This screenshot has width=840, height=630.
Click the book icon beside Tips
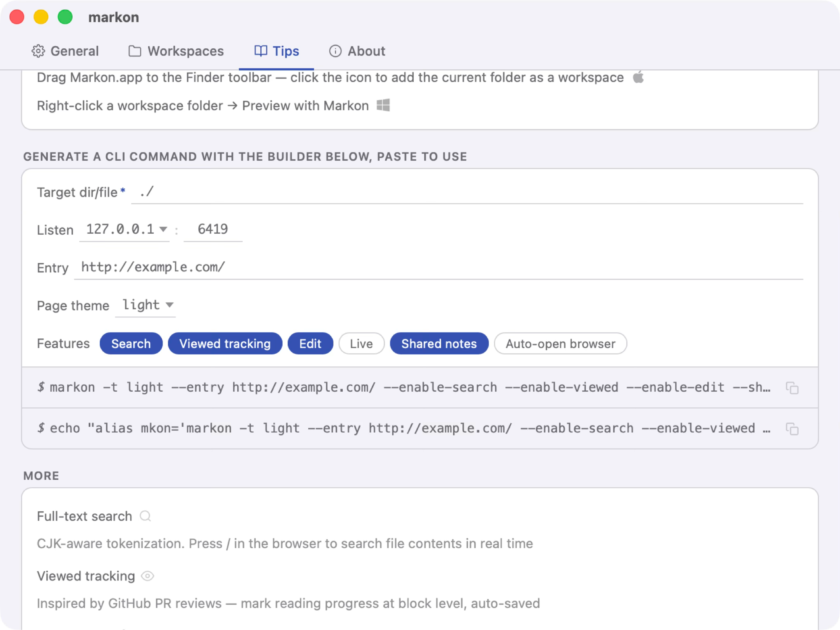(x=261, y=51)
